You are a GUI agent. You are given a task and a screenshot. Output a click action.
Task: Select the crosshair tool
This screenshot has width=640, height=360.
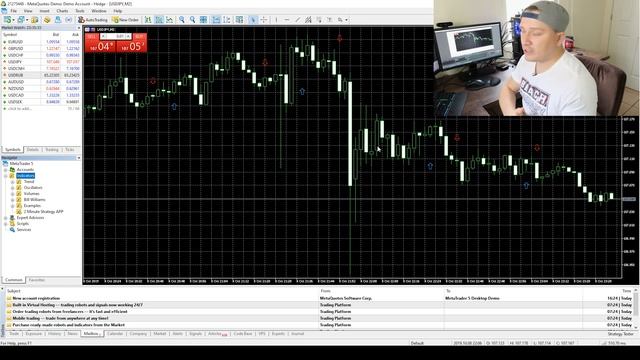pos(264,20)
